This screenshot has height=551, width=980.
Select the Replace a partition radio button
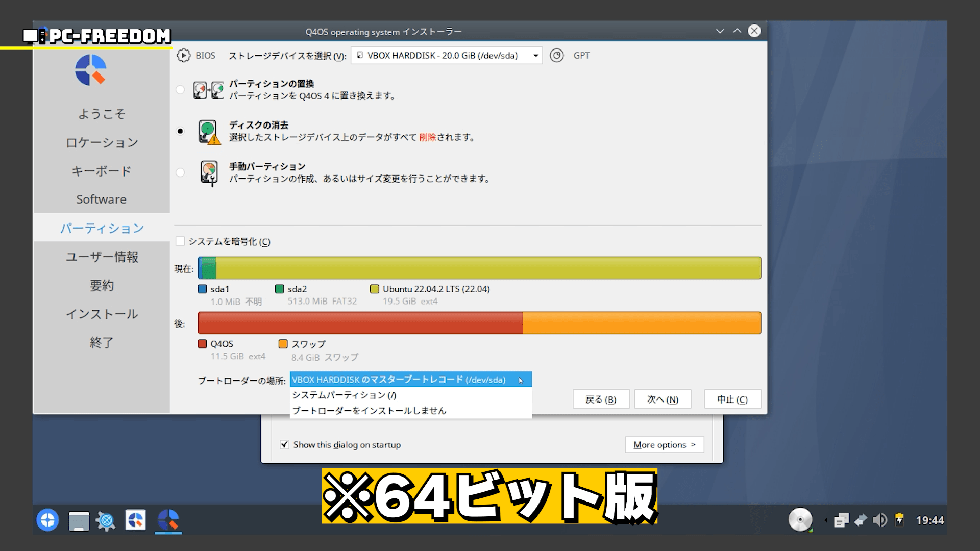(180, 90)
